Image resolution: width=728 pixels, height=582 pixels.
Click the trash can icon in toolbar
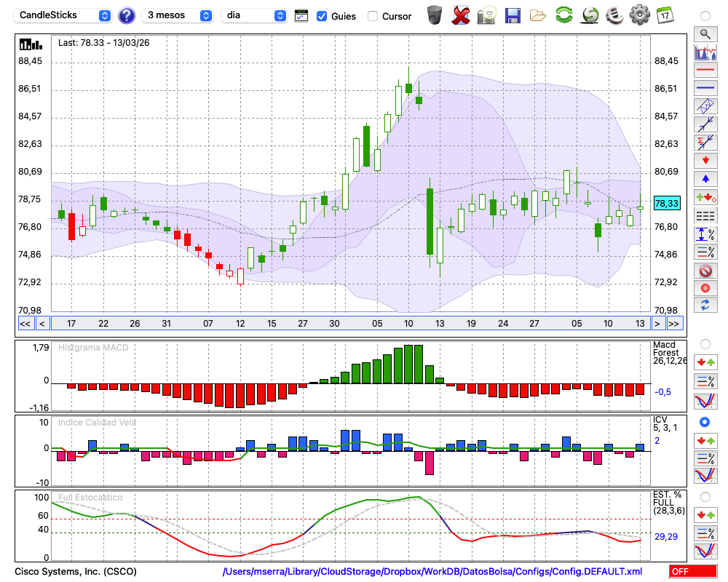435,15
